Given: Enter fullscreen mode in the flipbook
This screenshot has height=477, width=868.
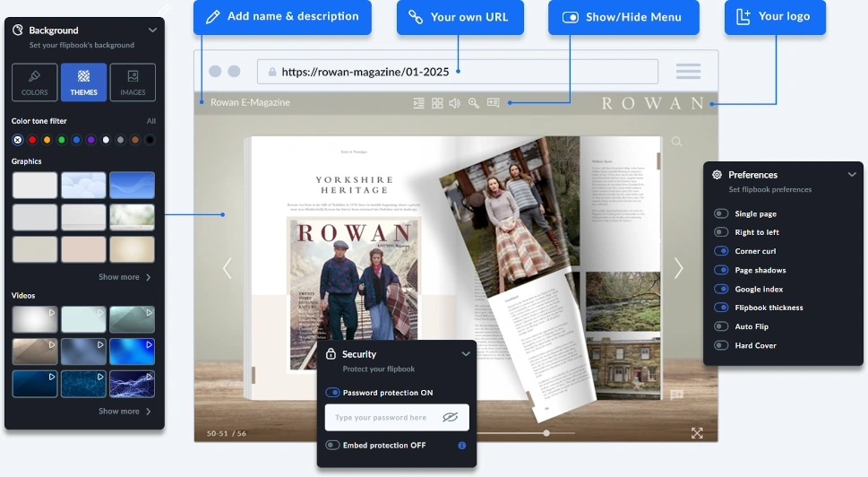Looking at the screenshot, I should click(697, 433).
